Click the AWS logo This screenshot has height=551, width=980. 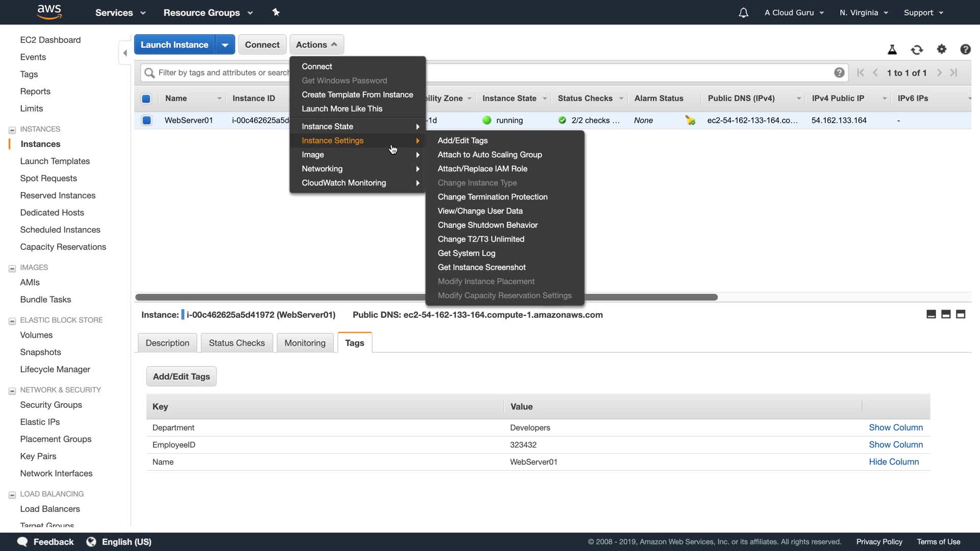coord(50,12)
